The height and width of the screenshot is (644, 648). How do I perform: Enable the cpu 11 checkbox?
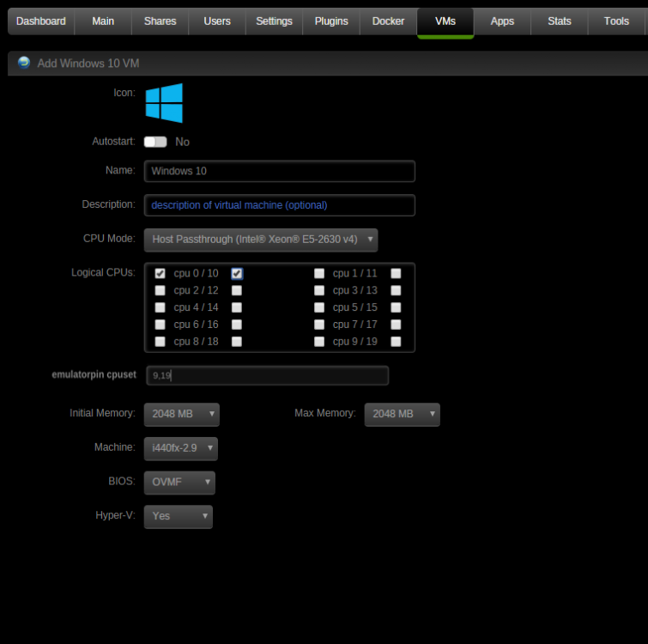coord(396,273)
